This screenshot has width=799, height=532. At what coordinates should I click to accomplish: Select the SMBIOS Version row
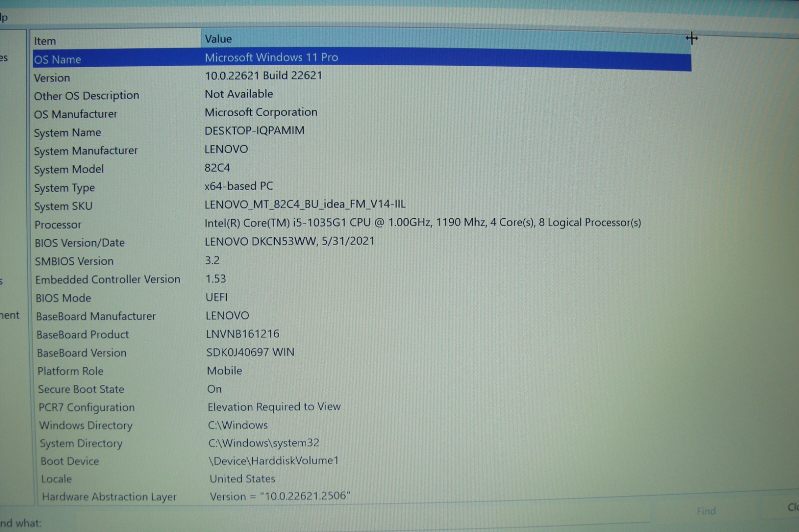(x=74, y=261)
